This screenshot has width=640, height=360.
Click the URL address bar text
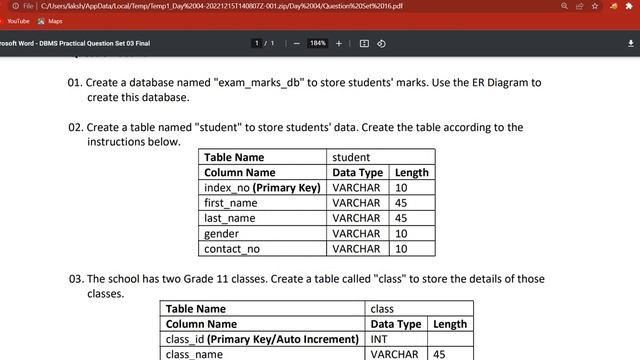point(222,6)
